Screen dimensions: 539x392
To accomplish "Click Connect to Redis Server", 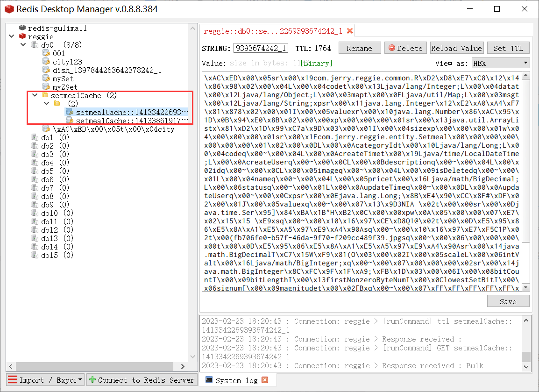I will tap(142, 380).
